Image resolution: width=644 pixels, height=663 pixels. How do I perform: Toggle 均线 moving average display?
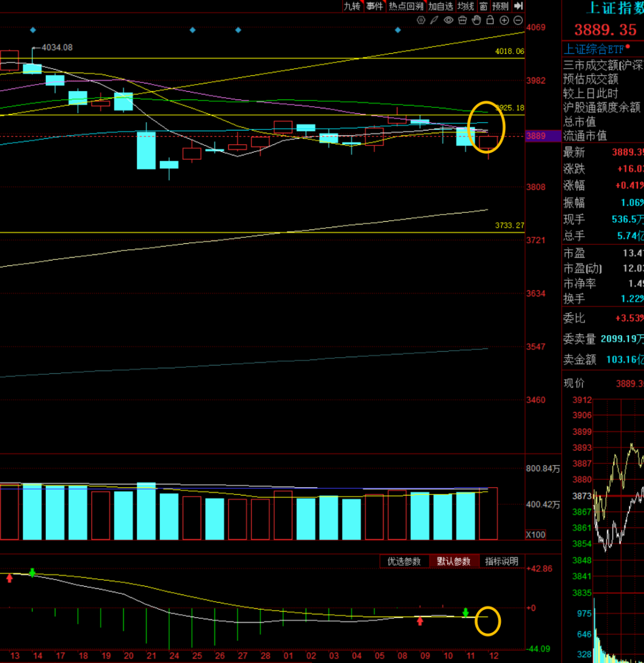tap(466, 6)
